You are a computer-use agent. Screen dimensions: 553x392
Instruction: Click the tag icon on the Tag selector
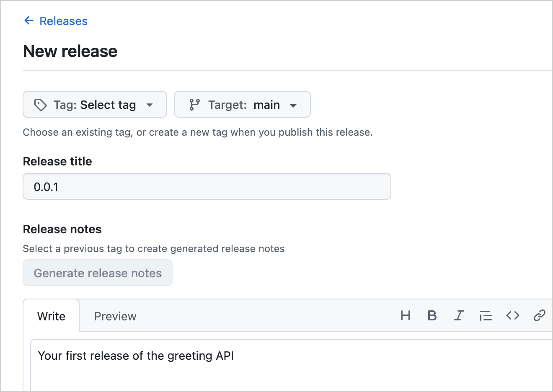(40, 105)
